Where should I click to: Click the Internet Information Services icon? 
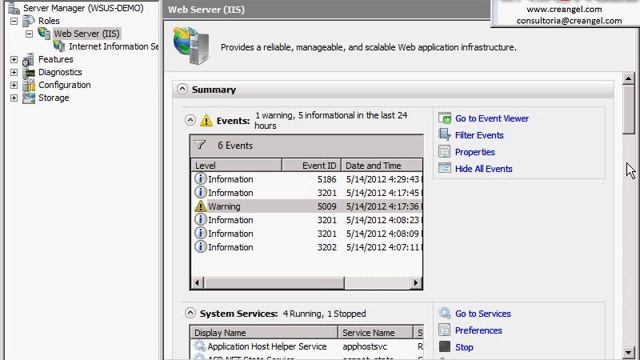pyautogui.click(x=59, y=46)
